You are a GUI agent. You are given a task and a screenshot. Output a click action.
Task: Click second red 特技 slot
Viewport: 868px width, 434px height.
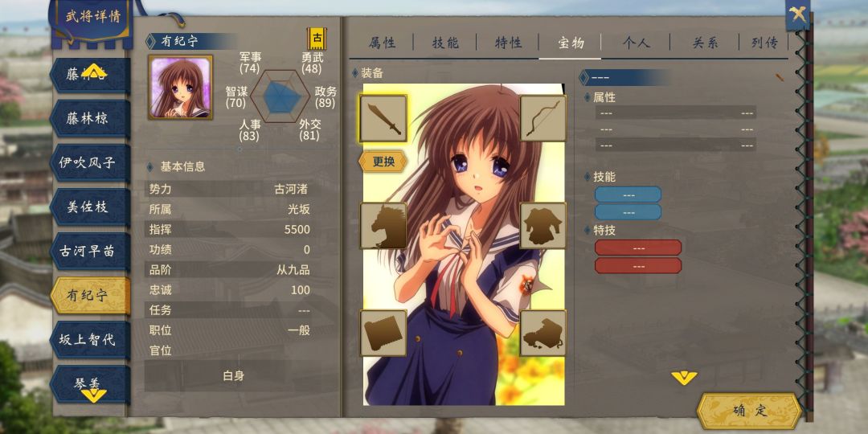coord(638,266)
